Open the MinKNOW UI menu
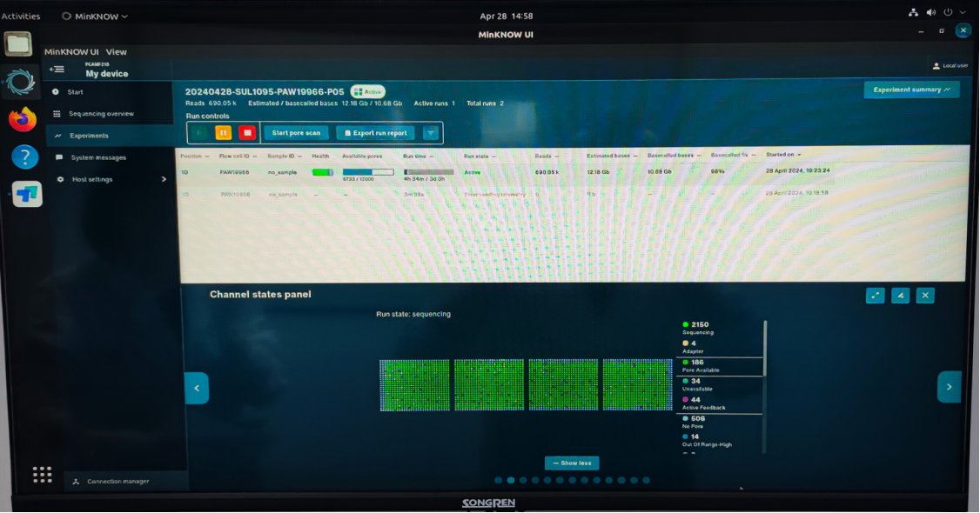980x513 pixels. tap(71, 52)
